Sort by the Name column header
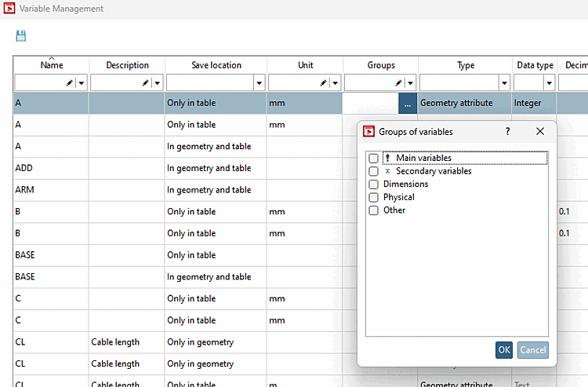Viewport: 588px width, 387px height. pos(52,65)
